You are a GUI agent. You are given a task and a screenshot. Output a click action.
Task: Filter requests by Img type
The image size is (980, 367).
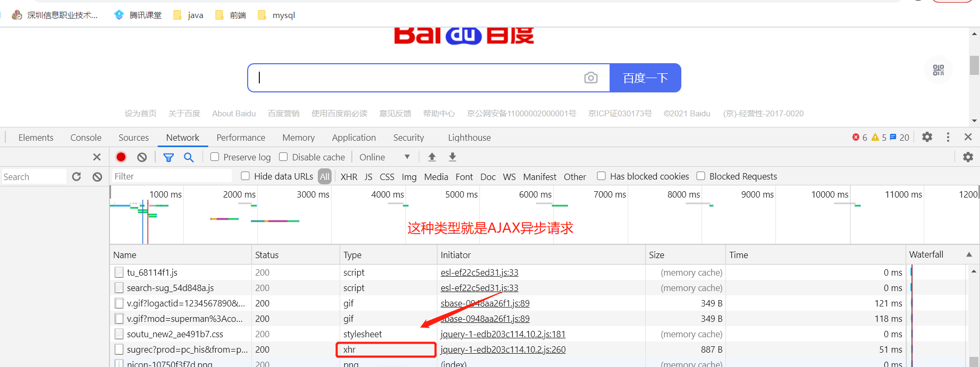[409, 177]
